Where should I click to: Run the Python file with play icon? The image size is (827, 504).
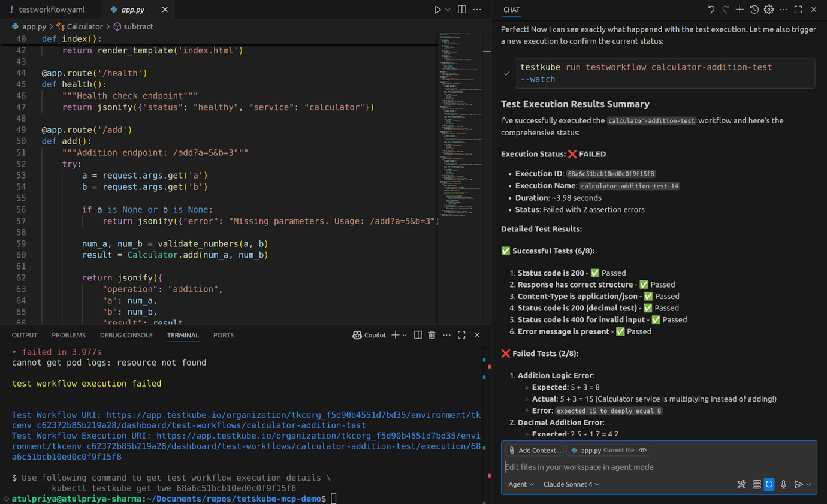click(437, 10)
